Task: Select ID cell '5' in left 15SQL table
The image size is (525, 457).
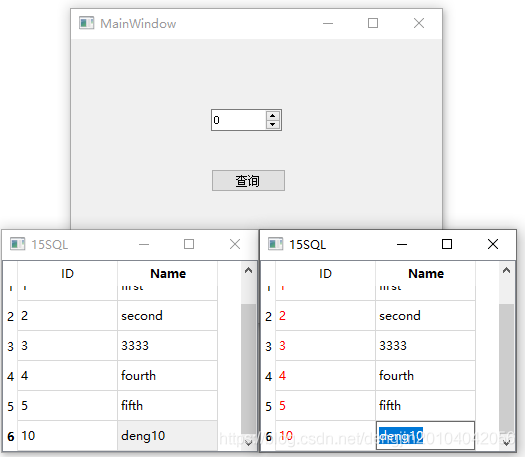Action: click(x=67, y=405)
